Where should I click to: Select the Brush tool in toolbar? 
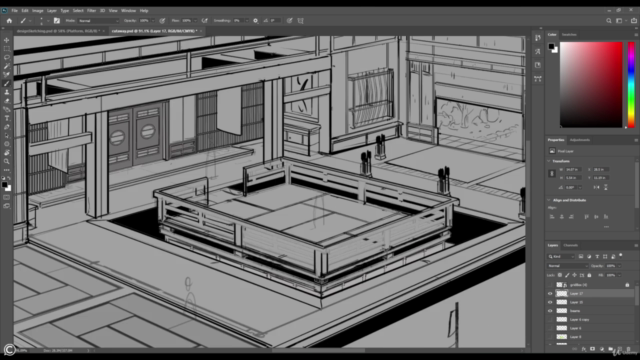coord(7,83)
